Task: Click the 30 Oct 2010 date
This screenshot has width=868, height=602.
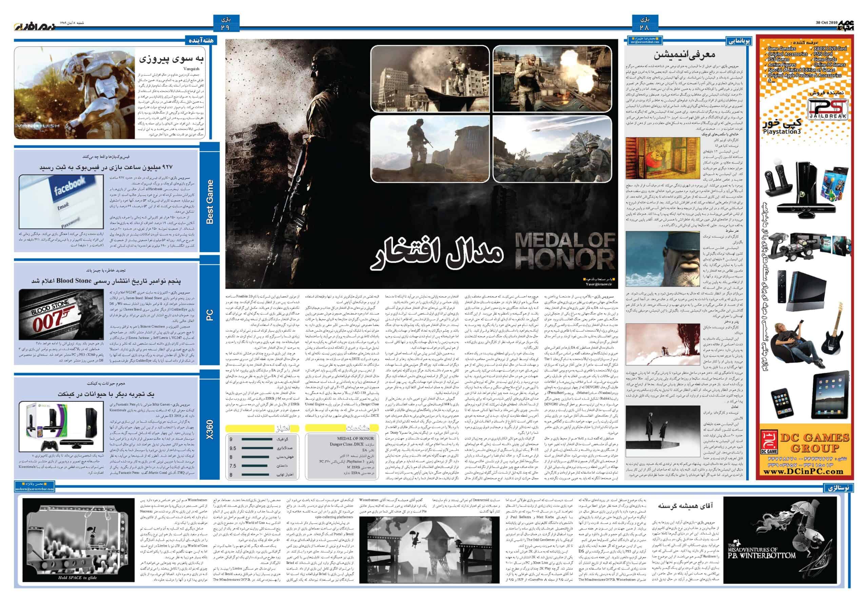Action: 827,23
